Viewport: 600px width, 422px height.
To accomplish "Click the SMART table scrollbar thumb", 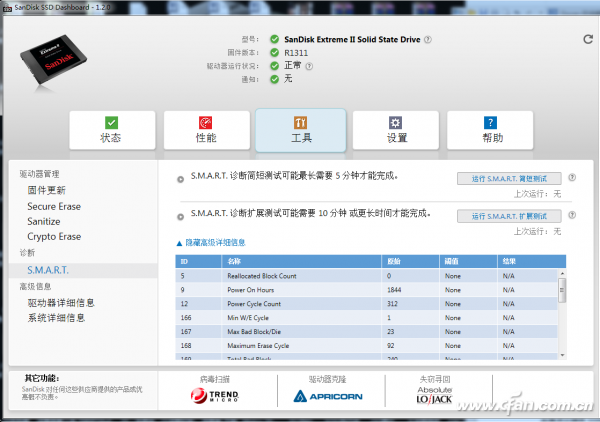I will click(562, 290).
